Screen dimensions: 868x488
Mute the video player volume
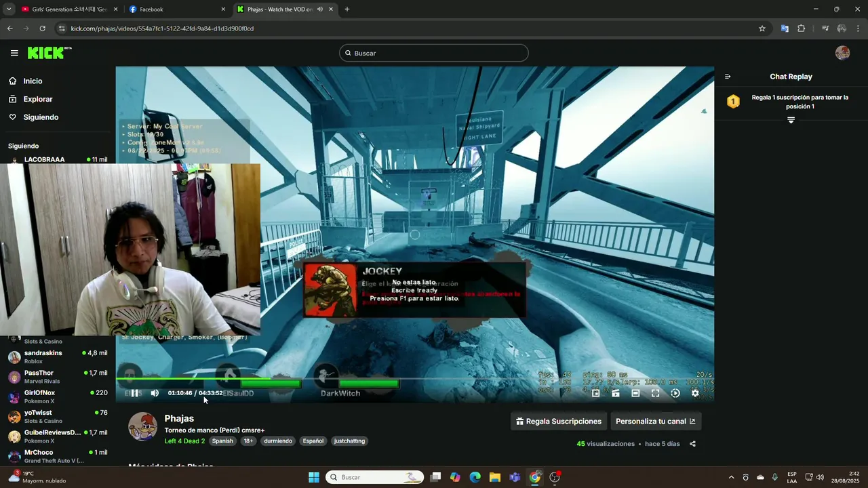point(155,393)
